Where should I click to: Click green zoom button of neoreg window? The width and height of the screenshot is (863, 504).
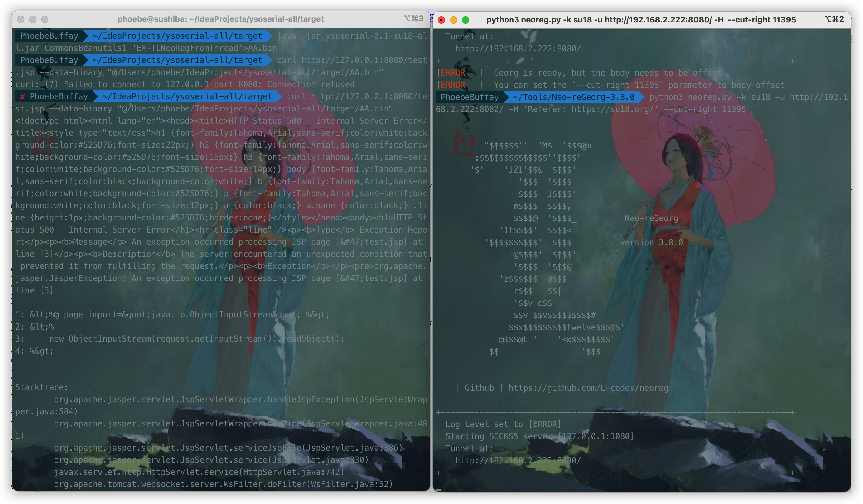[x=465, y=20]
